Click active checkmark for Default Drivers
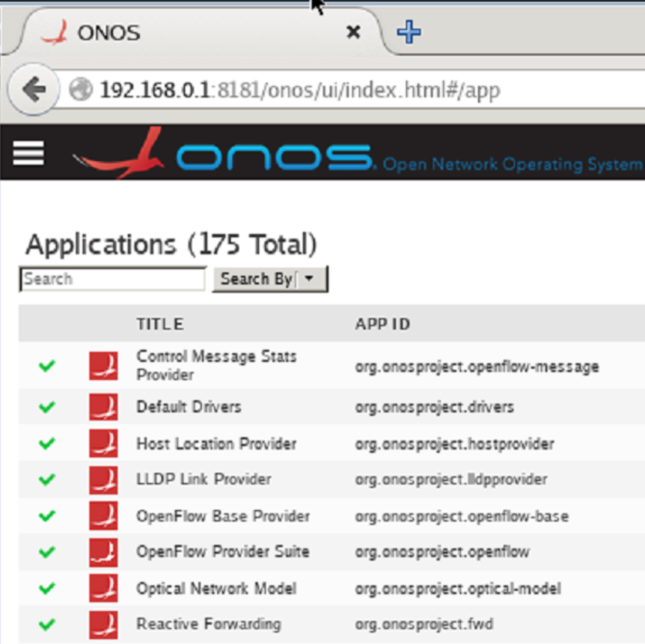Viewport: 645px width, 644px height. 47,407
